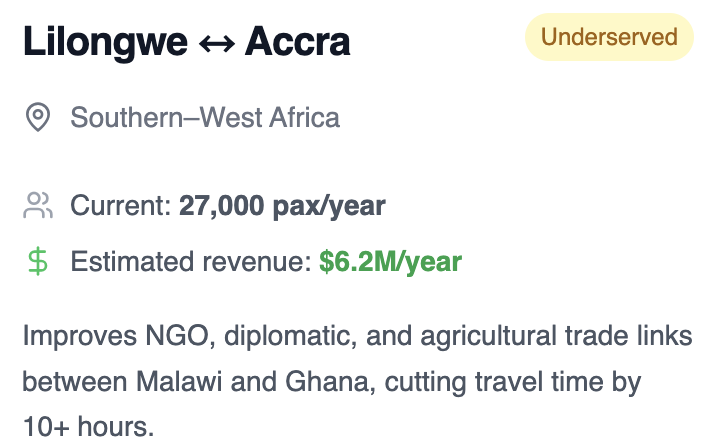Select the Southern–West Africa region label
716x448 pixels.
click(x=205, y=117)
